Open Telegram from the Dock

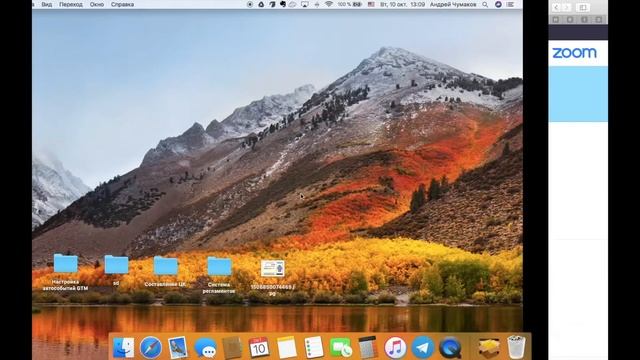tap(422, 348)
